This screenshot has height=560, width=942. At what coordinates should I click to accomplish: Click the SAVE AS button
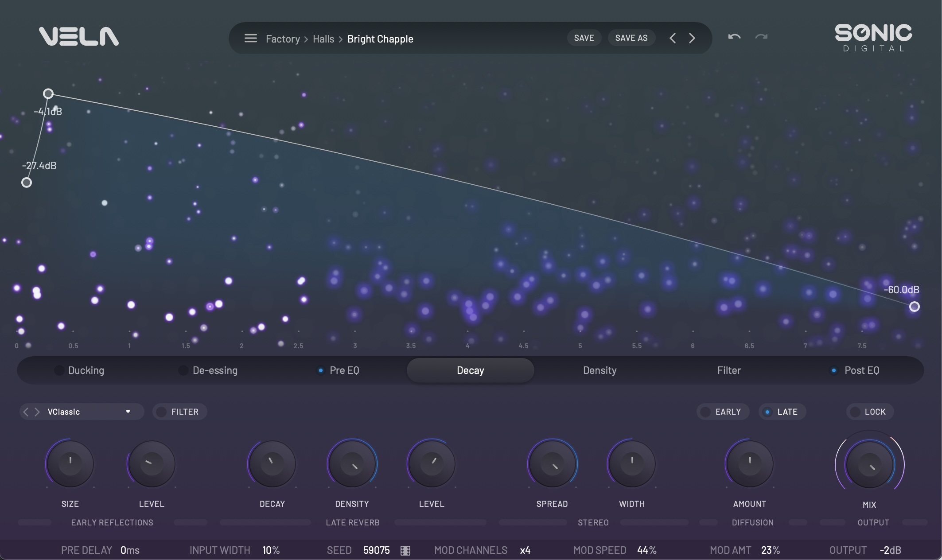(x=631, y=38)
